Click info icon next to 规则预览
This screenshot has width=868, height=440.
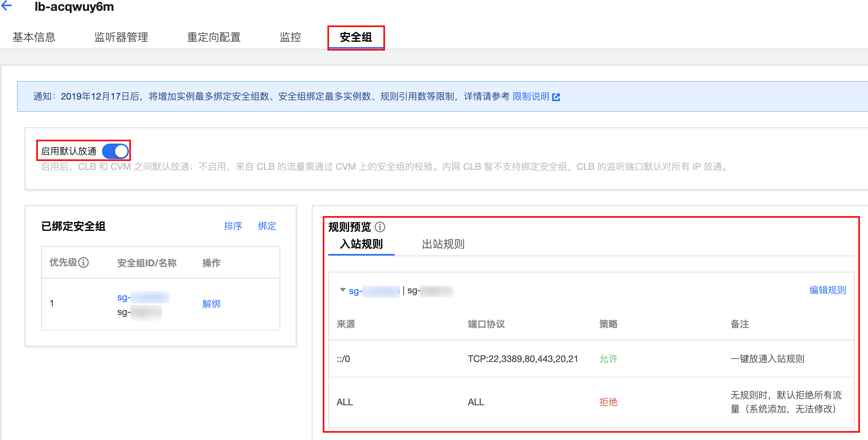tap(380, 227)
